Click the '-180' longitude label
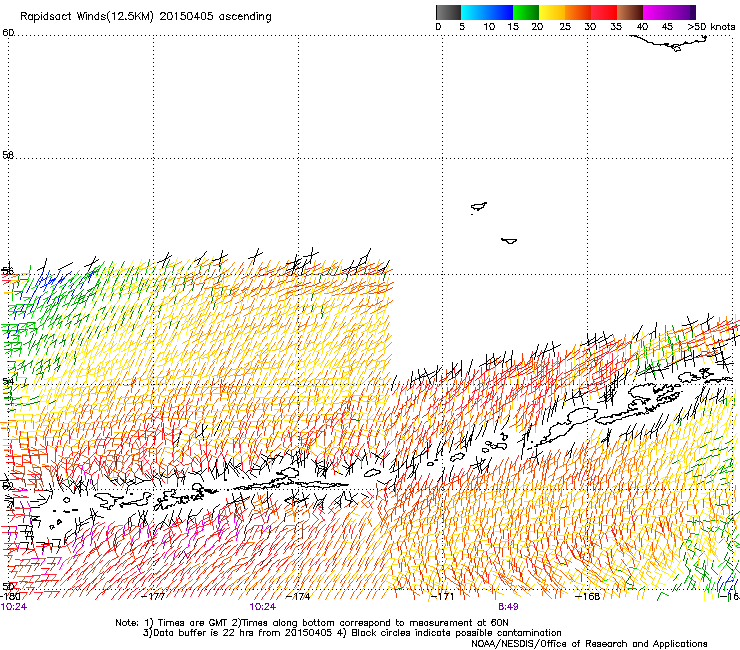The image size is (740, 650). (10, 596)
